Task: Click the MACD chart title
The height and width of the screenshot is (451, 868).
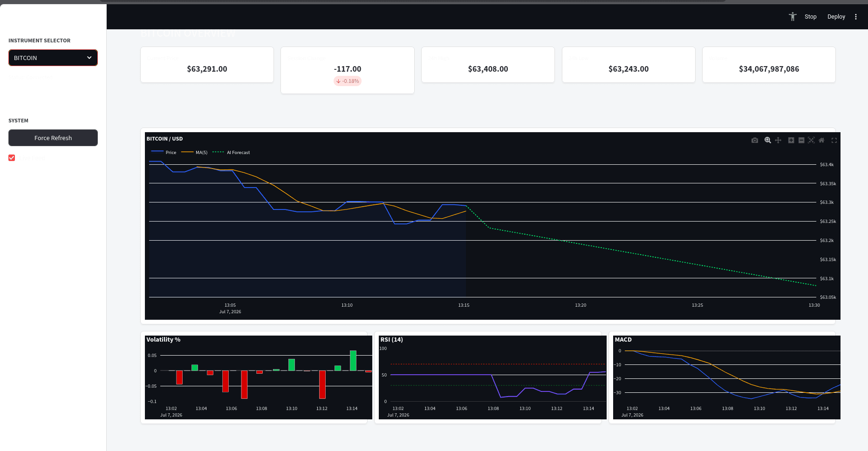Action: (623, 340)
